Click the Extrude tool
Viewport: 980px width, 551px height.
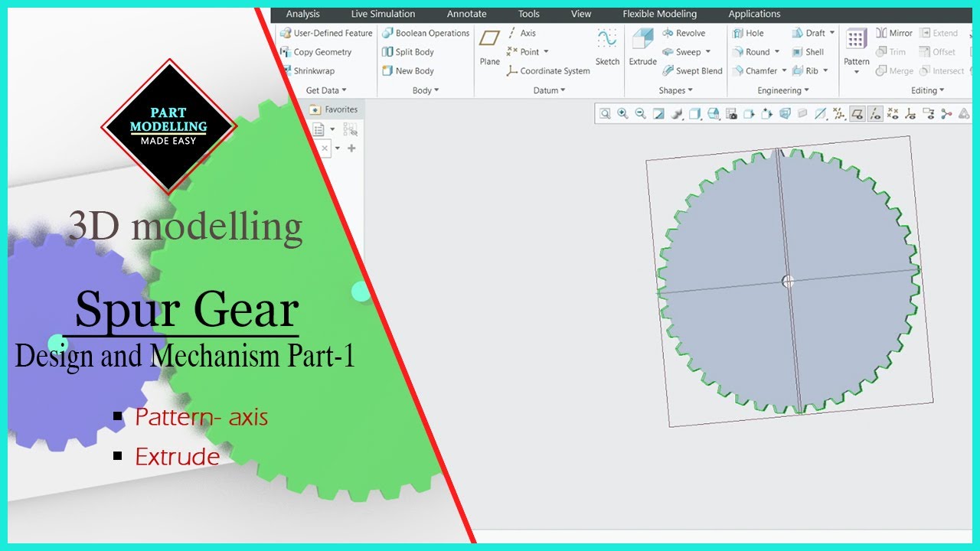click(x=642, y=47)
